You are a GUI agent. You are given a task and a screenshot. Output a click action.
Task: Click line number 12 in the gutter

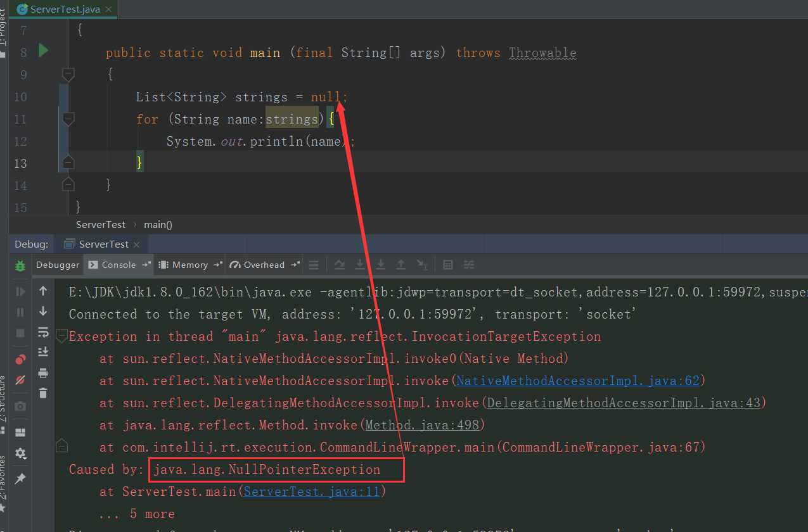20,141
